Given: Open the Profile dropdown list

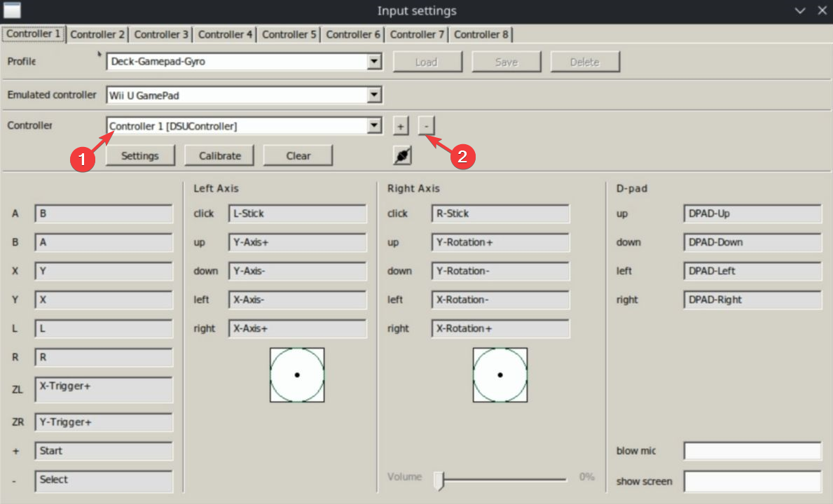Looking at the screenshot, I should coord(375,61).
